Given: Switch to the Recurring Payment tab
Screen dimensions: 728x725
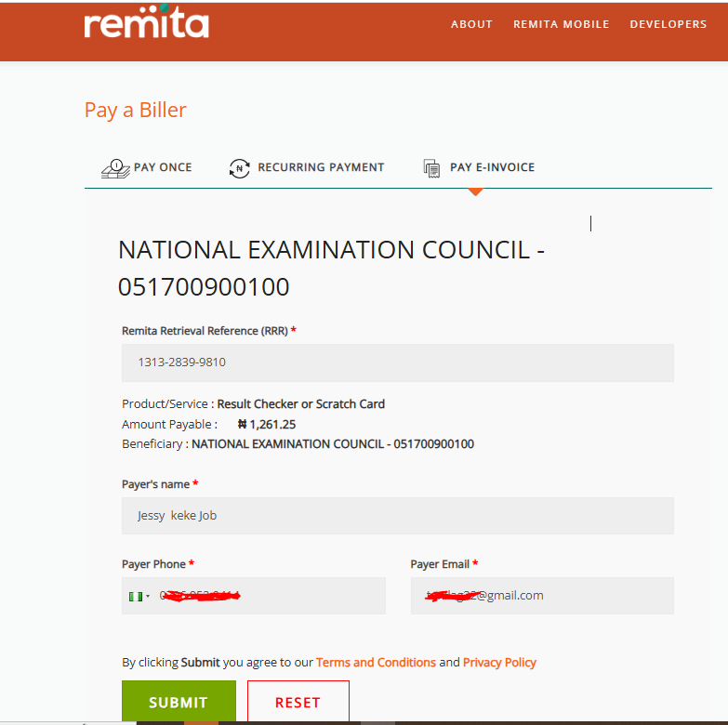Looking at the screenshot, I should coord(321,167).
